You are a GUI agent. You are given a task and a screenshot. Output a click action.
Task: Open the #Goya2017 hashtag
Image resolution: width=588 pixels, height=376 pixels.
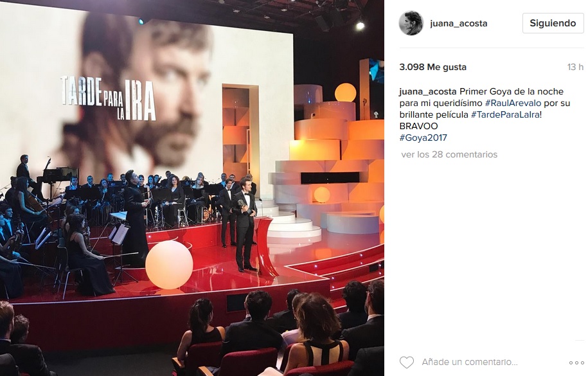[423, 138]
